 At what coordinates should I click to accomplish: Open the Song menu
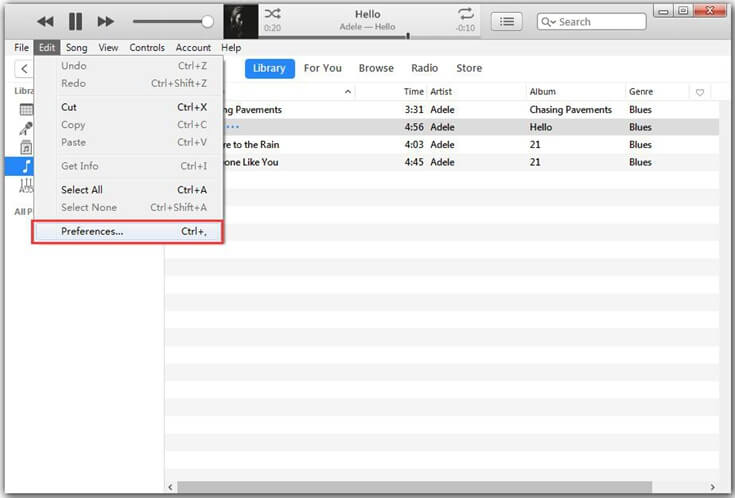76,47
